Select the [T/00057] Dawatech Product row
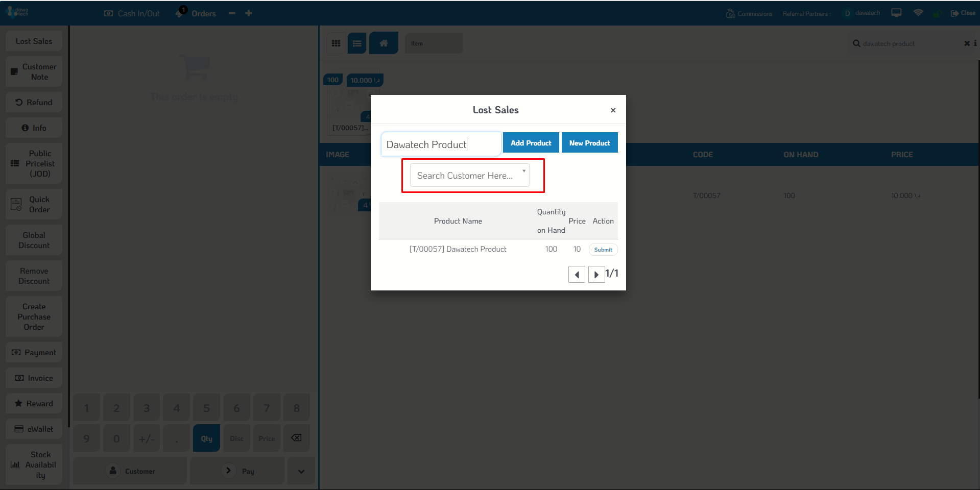This screenshot has width=980, height=490. (x=498, y=249)
